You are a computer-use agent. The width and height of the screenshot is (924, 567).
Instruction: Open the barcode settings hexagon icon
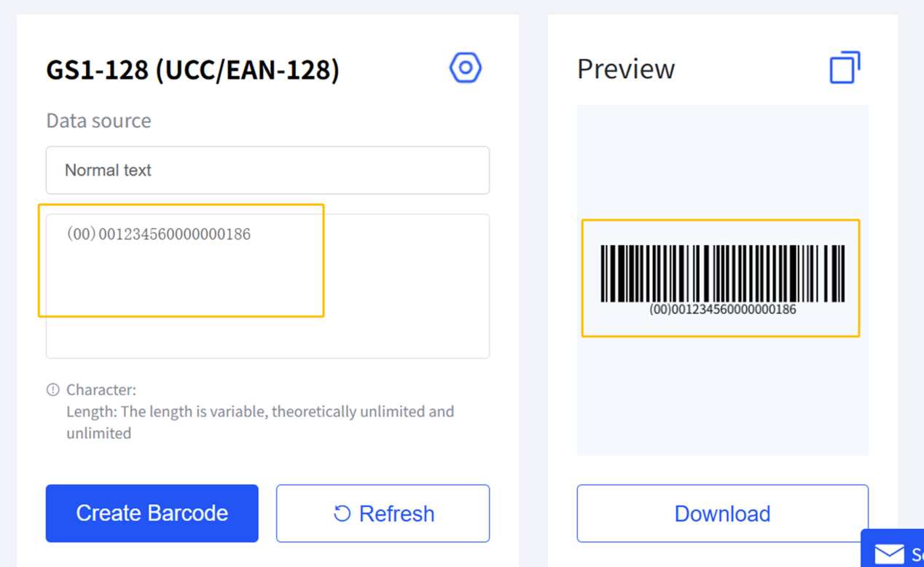pos(466,68)
